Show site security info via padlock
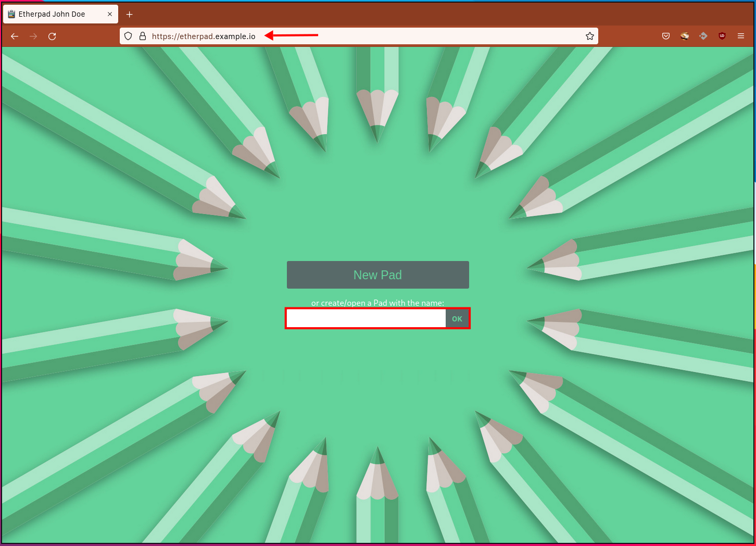Screen dimensions: 756x546 (x=142, y=36)
